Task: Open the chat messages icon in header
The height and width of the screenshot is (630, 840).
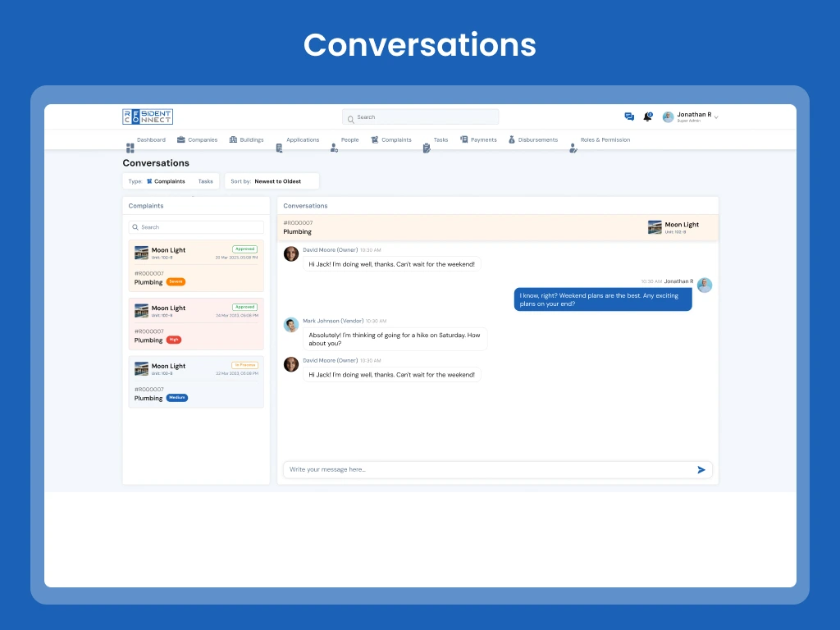Action: tap(629, 117)
